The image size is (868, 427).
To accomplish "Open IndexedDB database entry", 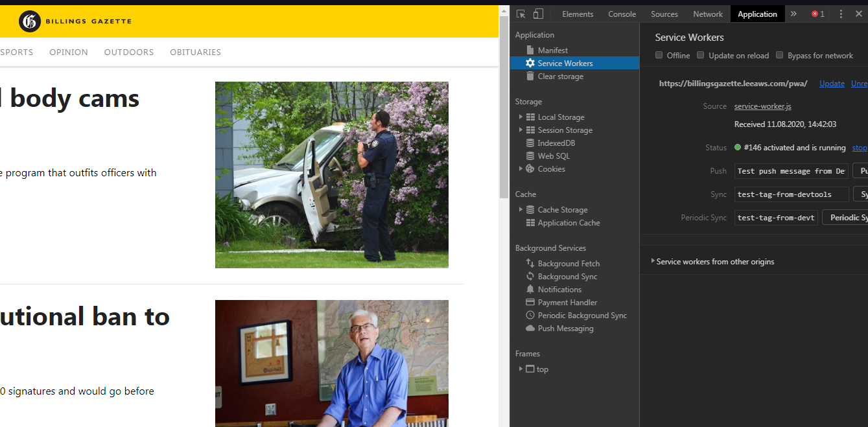I will point(556,143).
